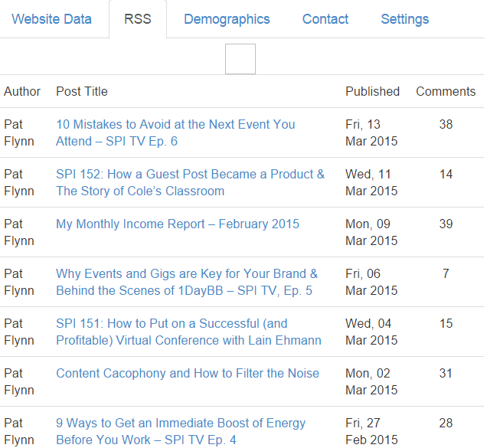The width and height of the screenshot is (487, 448).
Task: Click the 'Mon, 02 Mar 2015' date cell
Action: click(371, 381)
